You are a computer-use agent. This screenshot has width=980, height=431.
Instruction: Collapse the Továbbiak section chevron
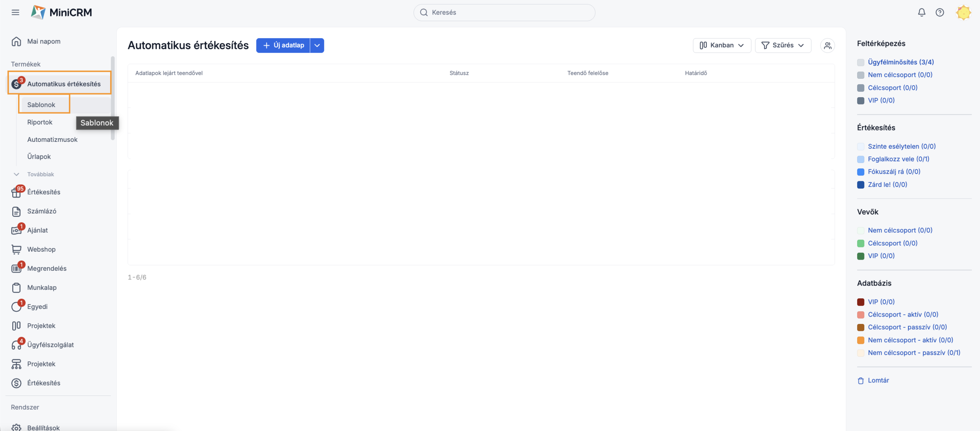tap(16, 174)
